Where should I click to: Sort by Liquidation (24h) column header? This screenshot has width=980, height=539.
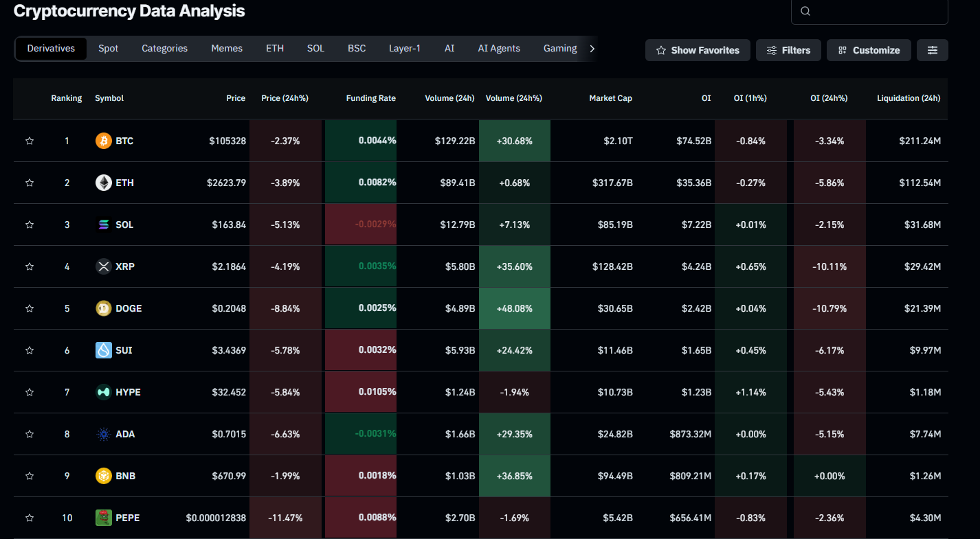click(x=909, y=98)
